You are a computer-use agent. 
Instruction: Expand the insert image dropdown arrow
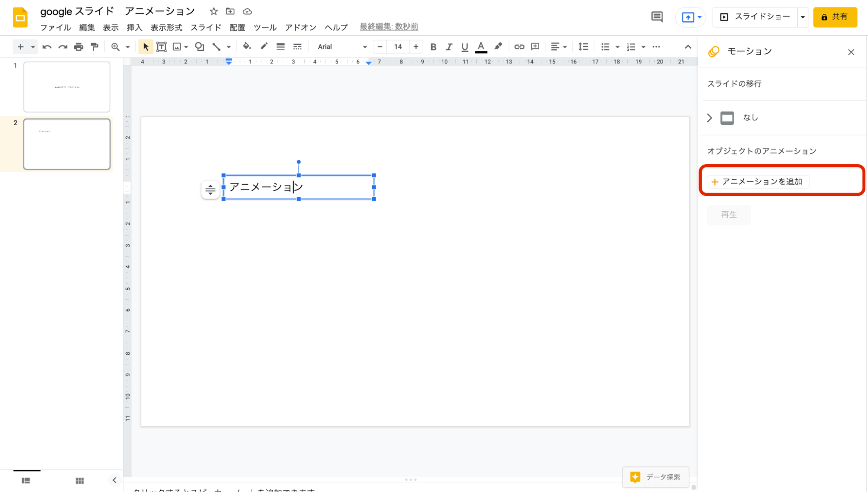tap(186, 47)
